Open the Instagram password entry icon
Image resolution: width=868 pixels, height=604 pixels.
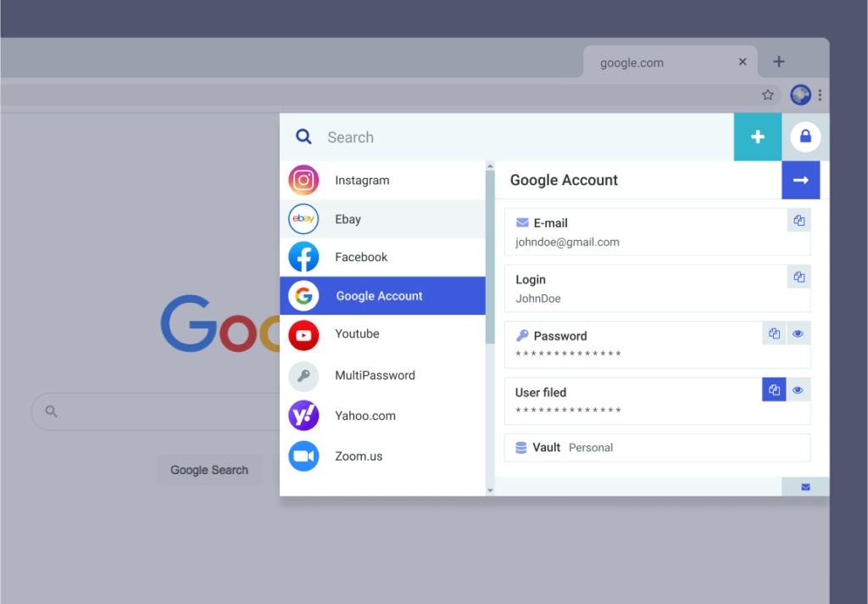click(303, 180)
